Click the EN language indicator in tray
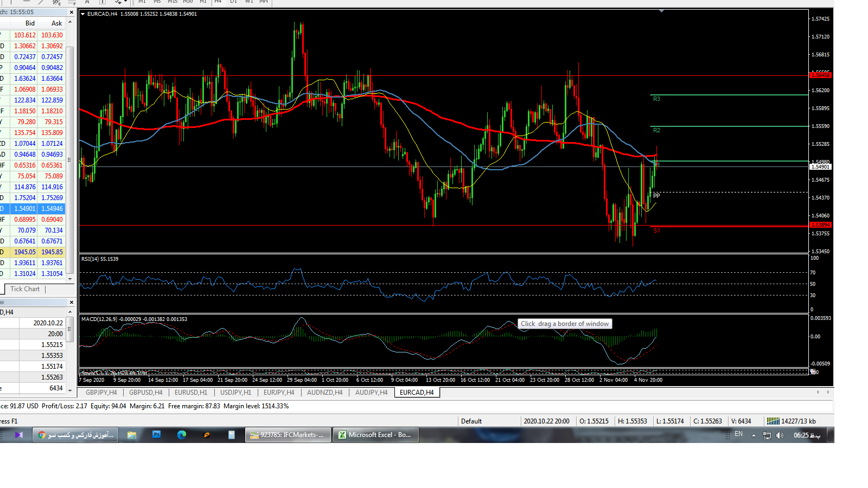The width and height of the screenshot is (868, 488). click(x=738, y=434)
